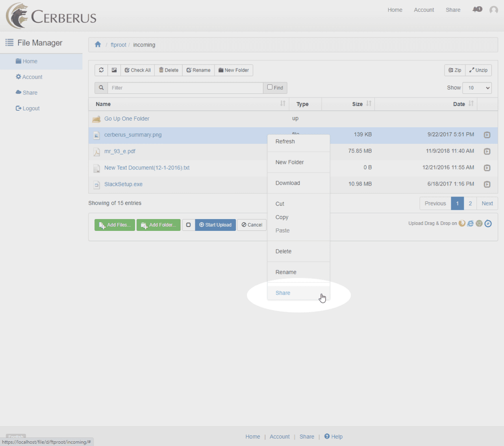Select Share from the context menu
504x446 pixels.
(x=283, y=293)
